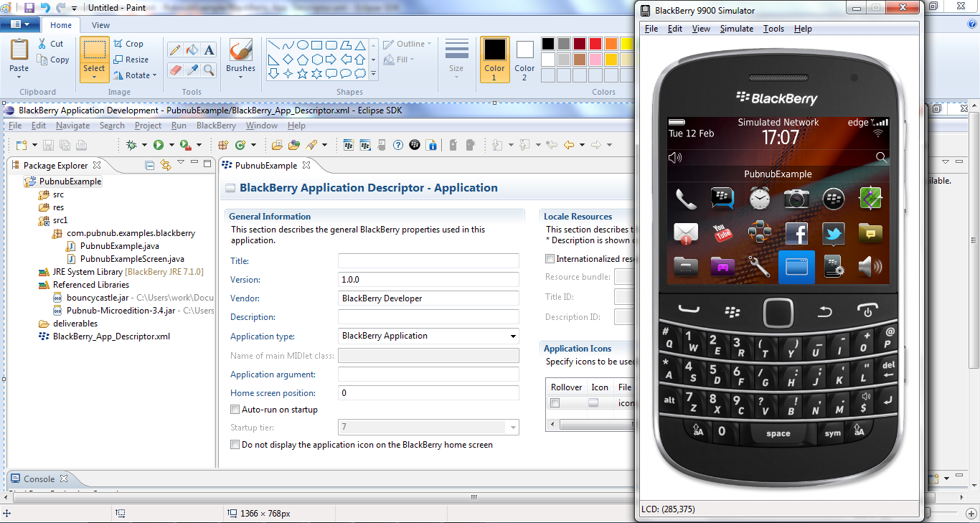Open BlackBerry Messenger icon on simulator

point(722,198)
